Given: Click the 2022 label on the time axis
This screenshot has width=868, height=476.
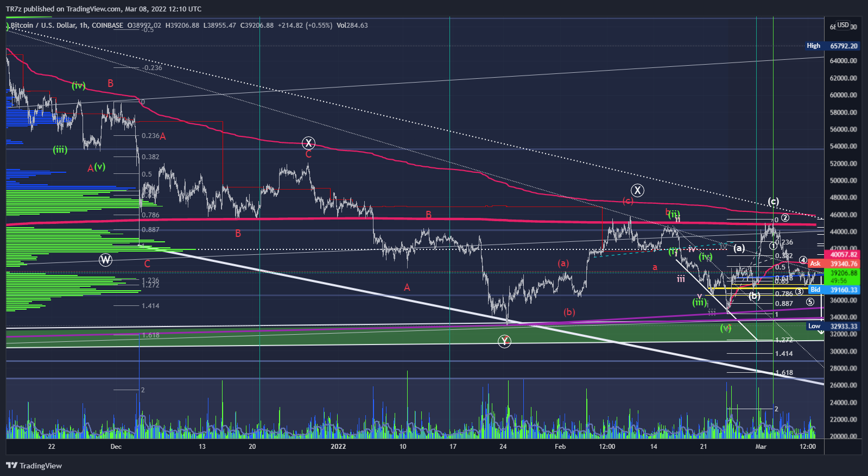Looking at the screenshot, I should point(338,447).
